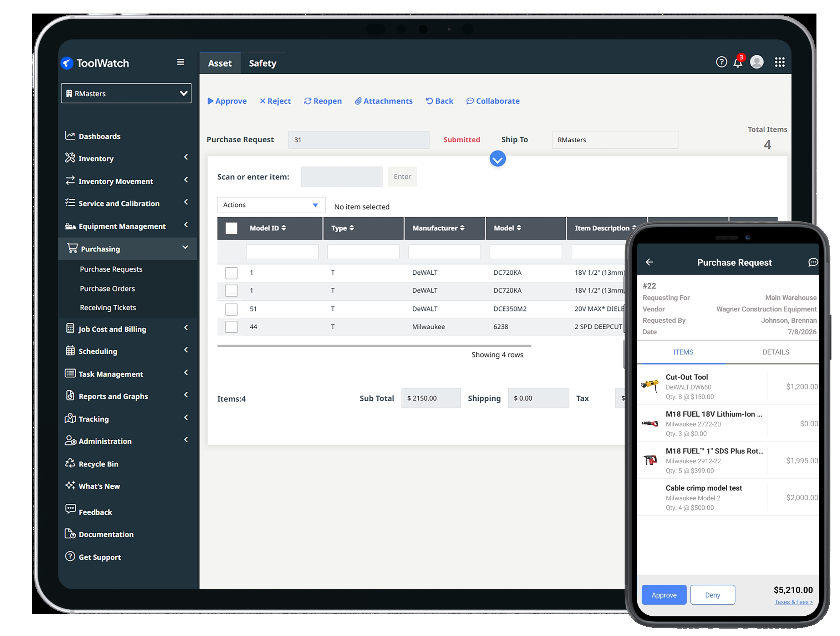Image resolution: width=840 pixels, height=636 pixels.
Task: Tap the Cut-Out Tool thumbnail
Action: pos(650,386)
